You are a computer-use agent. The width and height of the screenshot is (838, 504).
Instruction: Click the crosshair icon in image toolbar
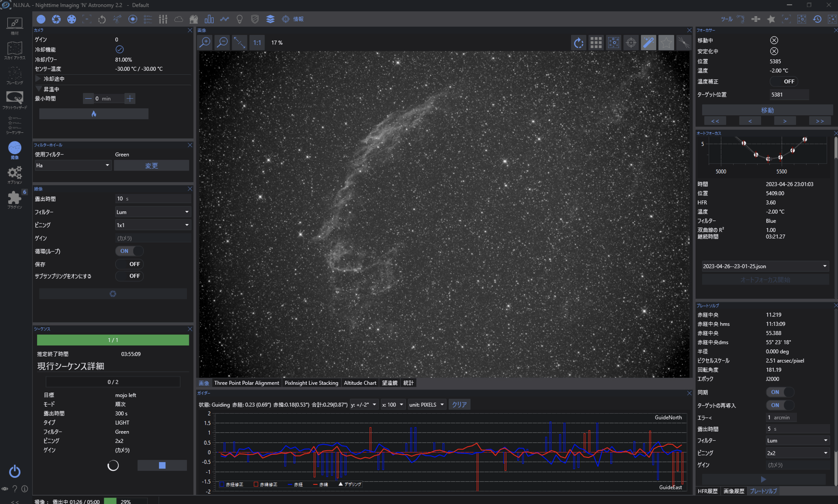(x=631, y=42)
